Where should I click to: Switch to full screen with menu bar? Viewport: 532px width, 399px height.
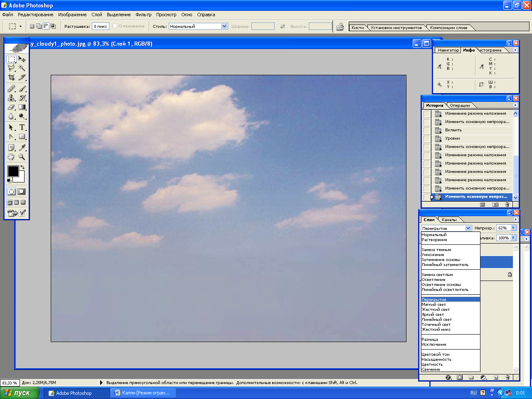[x=17, y=202]
